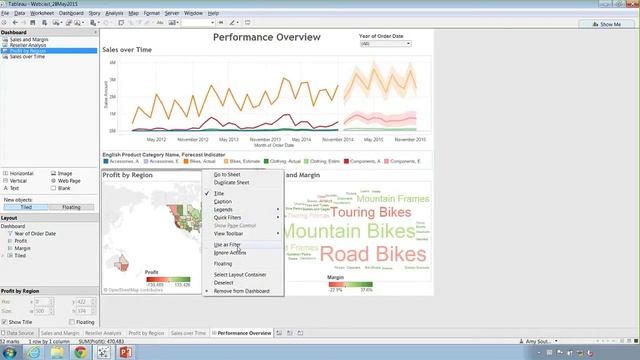
Task: Open Google Chrome from taskbar
Action: 80,352
